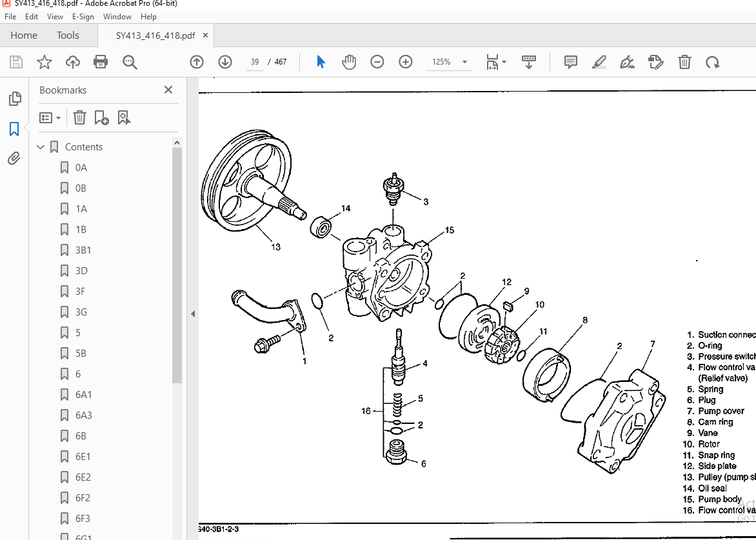Print the document using printer icon
Screen dimensions: 756x540
tap(101, 62)
